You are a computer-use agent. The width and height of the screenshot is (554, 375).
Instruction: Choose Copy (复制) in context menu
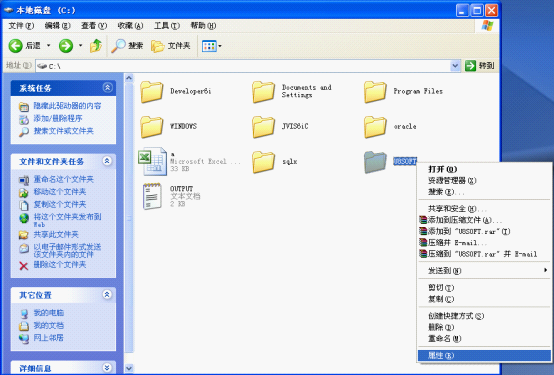point(484,299)
